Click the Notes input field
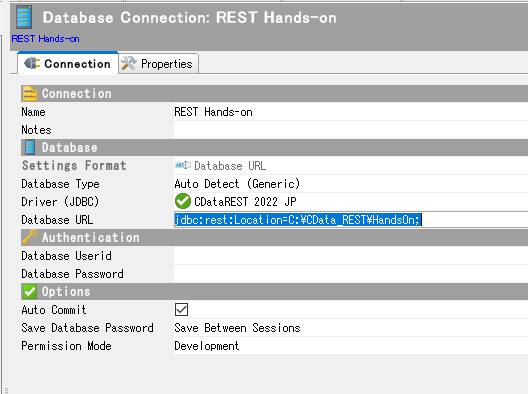The image size is (528, 394). point(351,130)
